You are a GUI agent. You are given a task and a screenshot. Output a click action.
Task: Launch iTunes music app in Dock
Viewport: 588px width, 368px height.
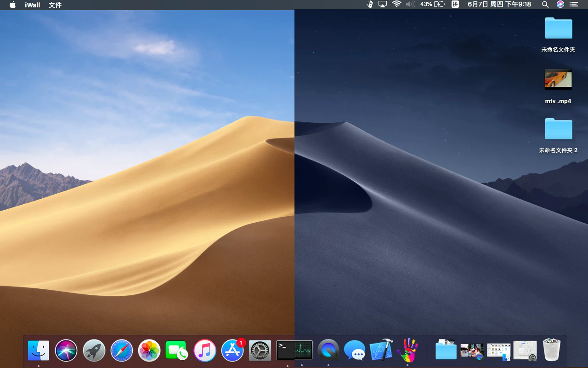click(205, 351)
